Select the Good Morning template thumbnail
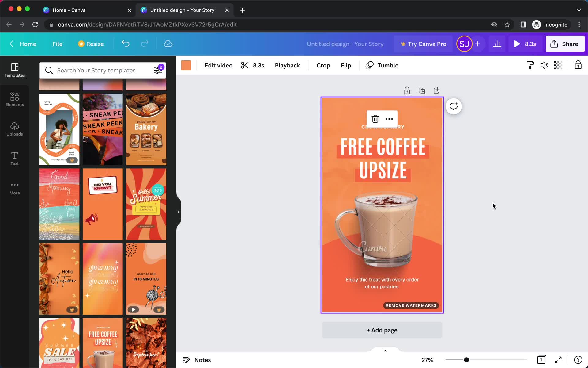Viewport: 588px width, 368px height. [x=59, y=204]
